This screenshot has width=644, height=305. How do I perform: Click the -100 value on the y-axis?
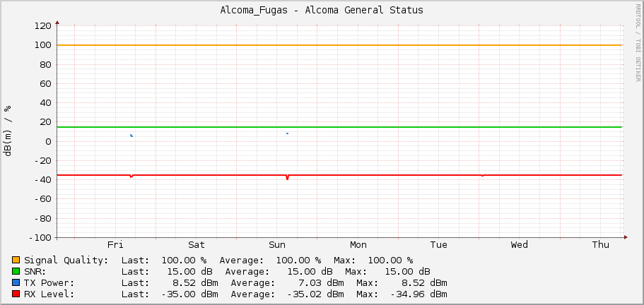pyautogui.click(x=40, y=238)
